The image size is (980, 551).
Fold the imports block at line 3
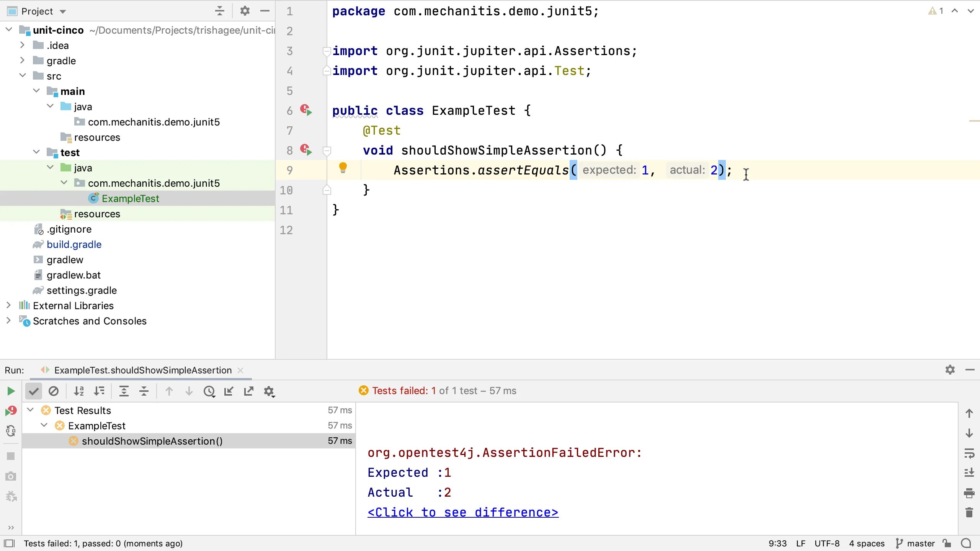[x=327, y=51]
